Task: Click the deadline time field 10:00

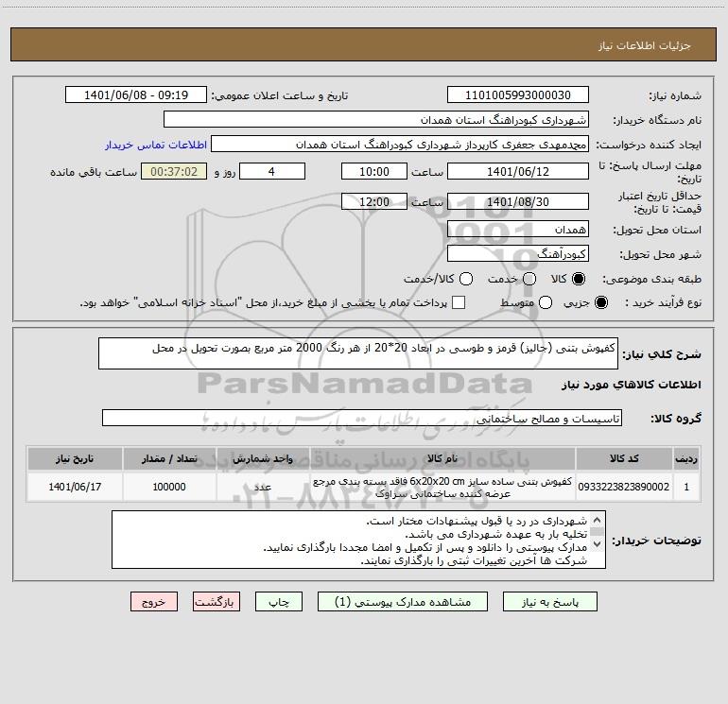Action: click(374, 172)
